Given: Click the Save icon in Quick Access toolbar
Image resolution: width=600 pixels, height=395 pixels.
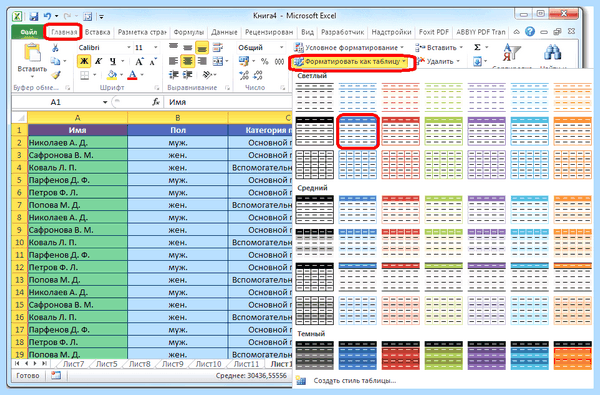Looking at the screenshot, I should [x=34, y=16].
